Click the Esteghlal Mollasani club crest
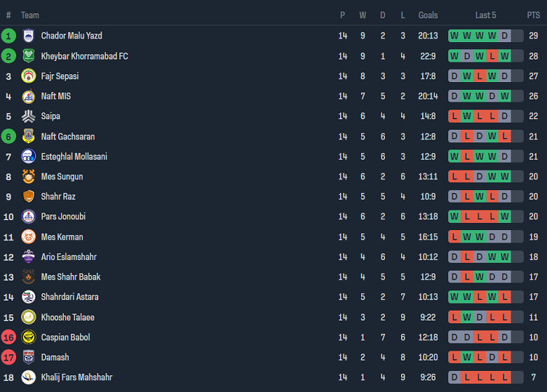 point(28,156)
